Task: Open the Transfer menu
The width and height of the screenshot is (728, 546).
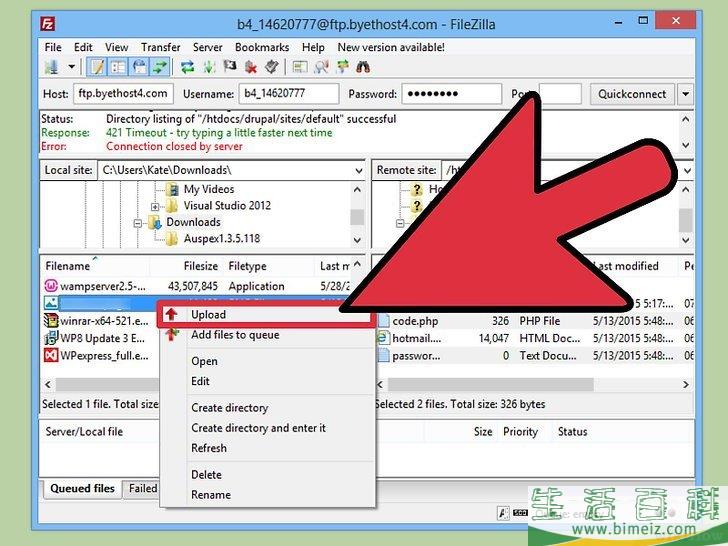Action: click(161, 47)
